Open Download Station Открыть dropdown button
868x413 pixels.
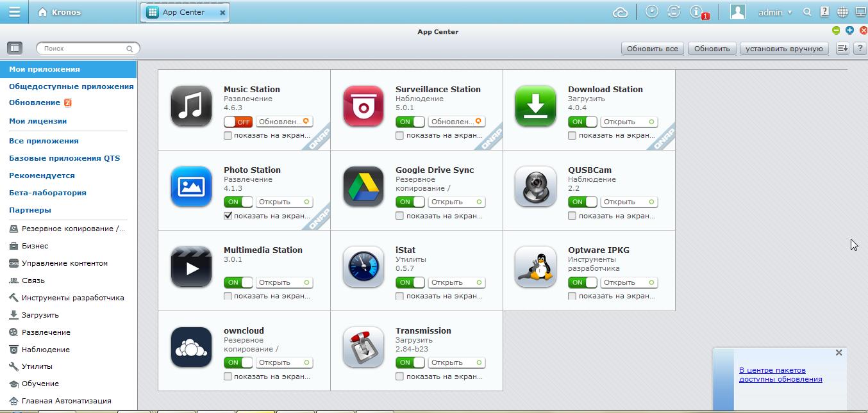(x=629, y=122)
